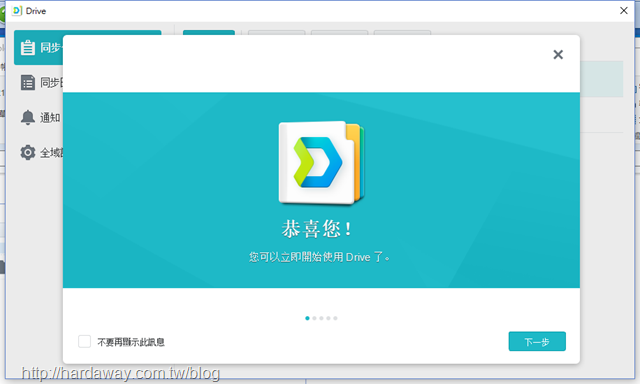640x384 pixels.
Task: Click the 下一步 button
Action: (537, 341)
